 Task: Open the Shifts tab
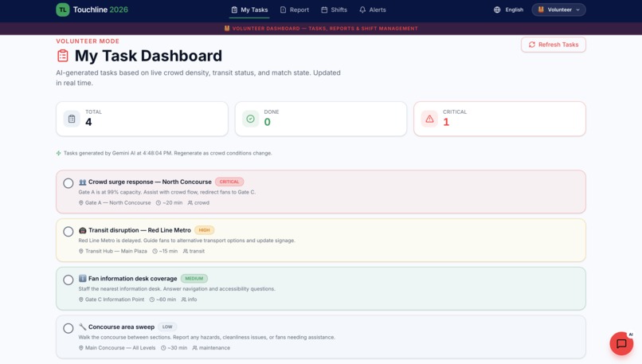pyautogui.click(x=334, y=10)
